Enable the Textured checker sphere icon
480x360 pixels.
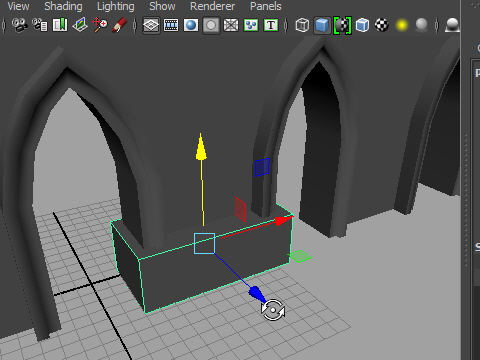382,25
